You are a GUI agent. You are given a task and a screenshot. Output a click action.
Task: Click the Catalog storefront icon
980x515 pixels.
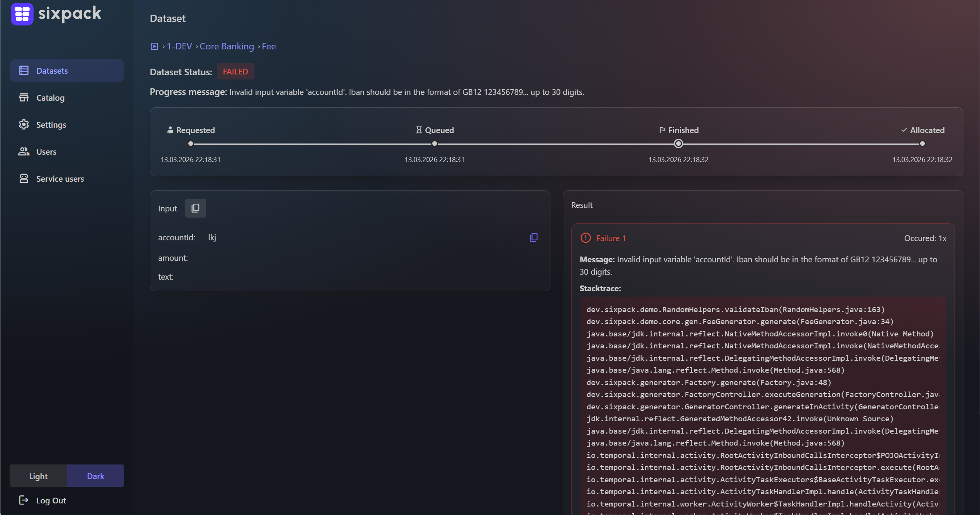[24, 98]
